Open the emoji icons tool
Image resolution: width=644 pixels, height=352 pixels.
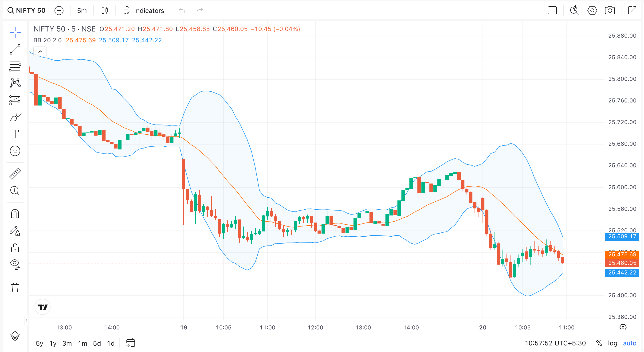point(15,151)
